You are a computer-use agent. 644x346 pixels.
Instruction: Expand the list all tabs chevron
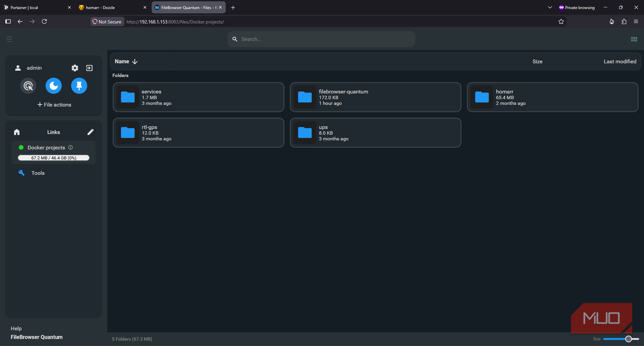coord(550,7)
